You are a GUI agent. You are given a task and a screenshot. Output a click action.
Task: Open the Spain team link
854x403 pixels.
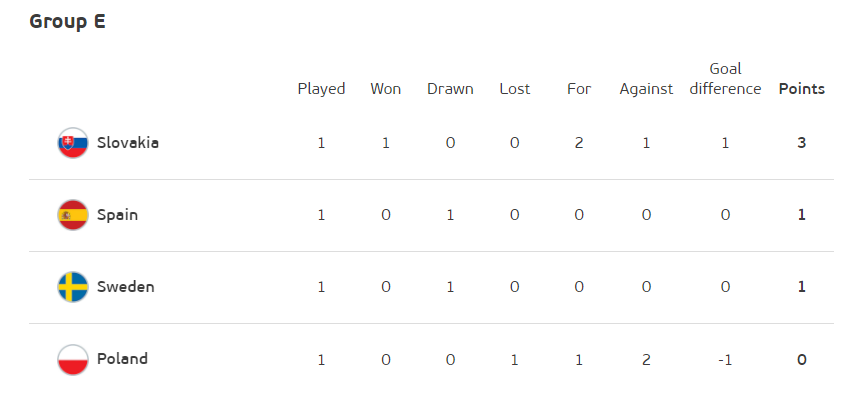[x=117, y=215]
